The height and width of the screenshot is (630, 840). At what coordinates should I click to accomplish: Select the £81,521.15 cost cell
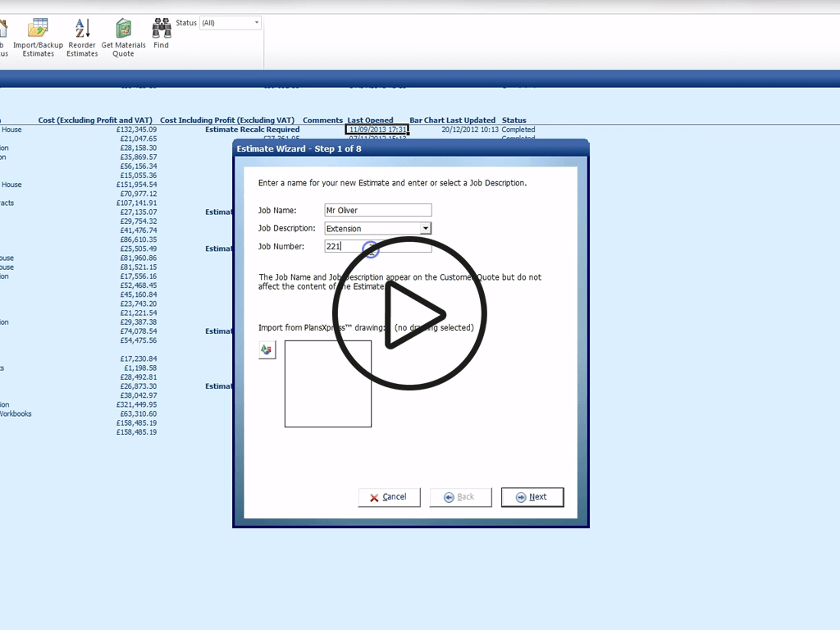pyautogui.click(x=138, y=267)
